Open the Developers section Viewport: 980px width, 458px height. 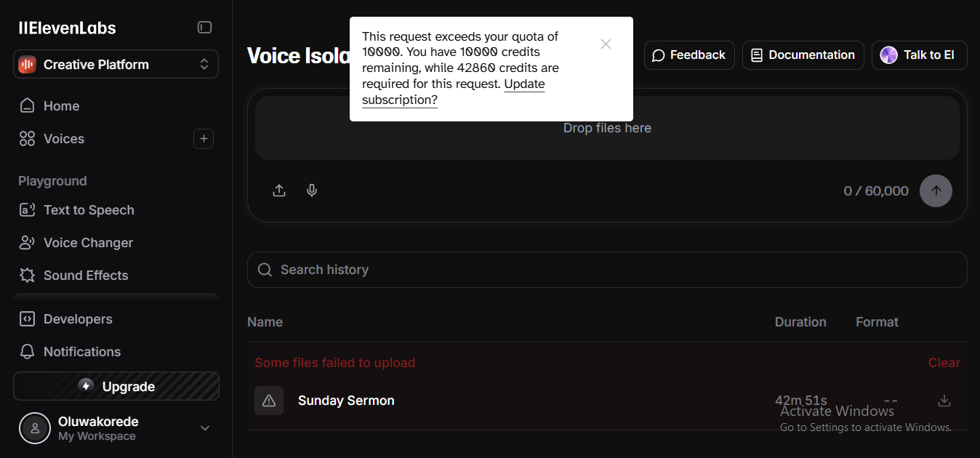click(78, 319)
